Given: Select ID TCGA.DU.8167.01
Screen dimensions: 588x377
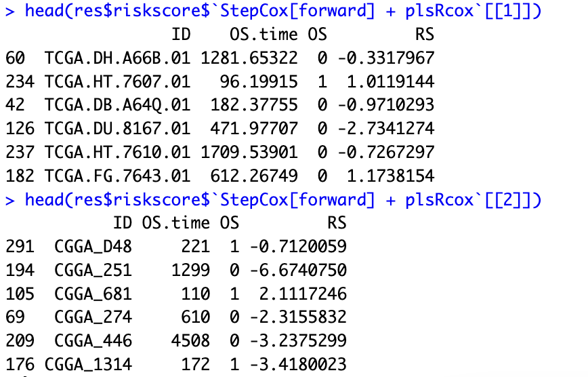Looking at the screenshot, I should (117, 129).
